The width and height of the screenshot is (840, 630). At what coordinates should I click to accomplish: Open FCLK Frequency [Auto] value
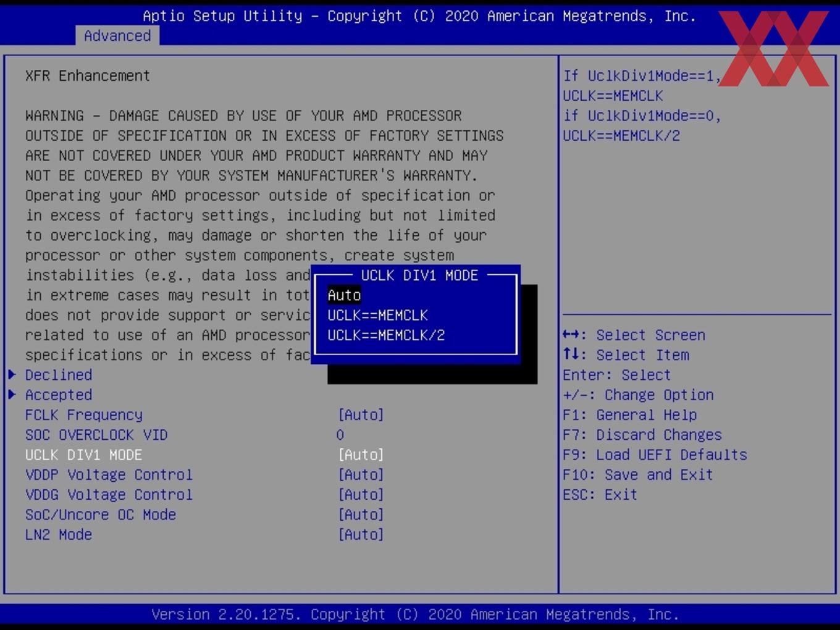click(x=361, y=415)
